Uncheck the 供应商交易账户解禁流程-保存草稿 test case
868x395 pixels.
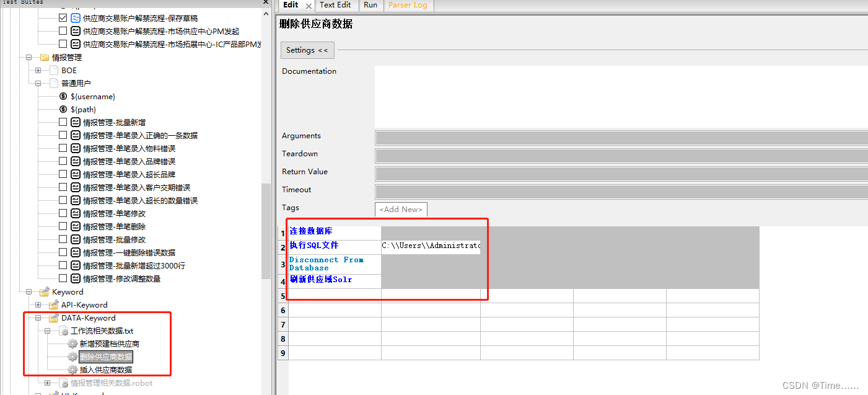[63, 17]
